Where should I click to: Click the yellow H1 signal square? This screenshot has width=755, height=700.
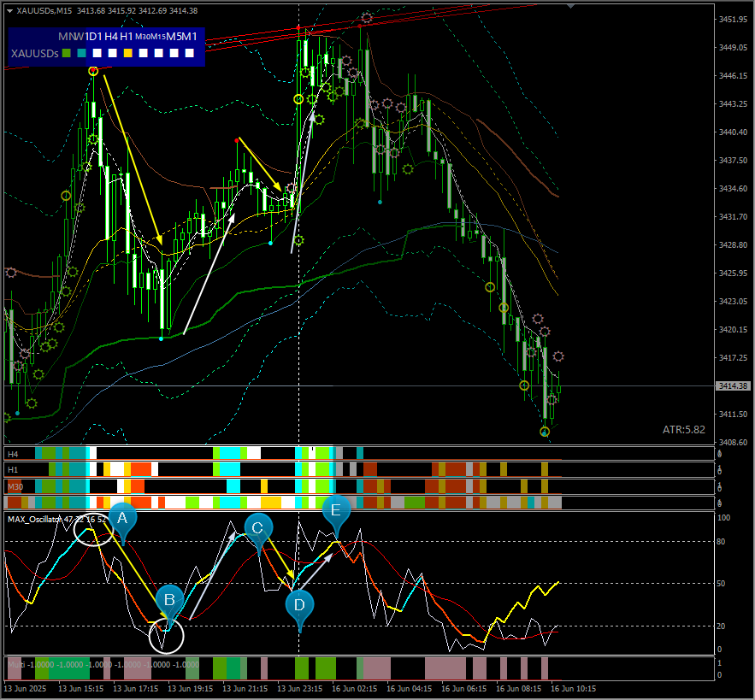pos(128,54)
